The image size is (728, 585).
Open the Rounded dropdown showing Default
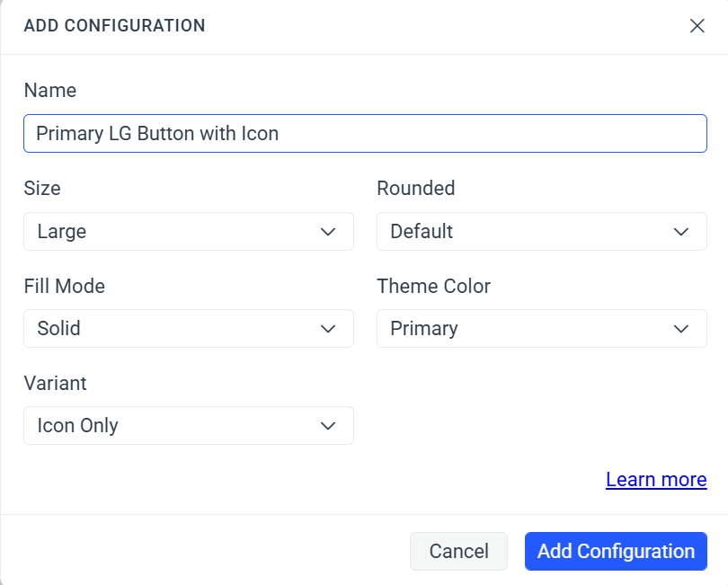(541, 231)
